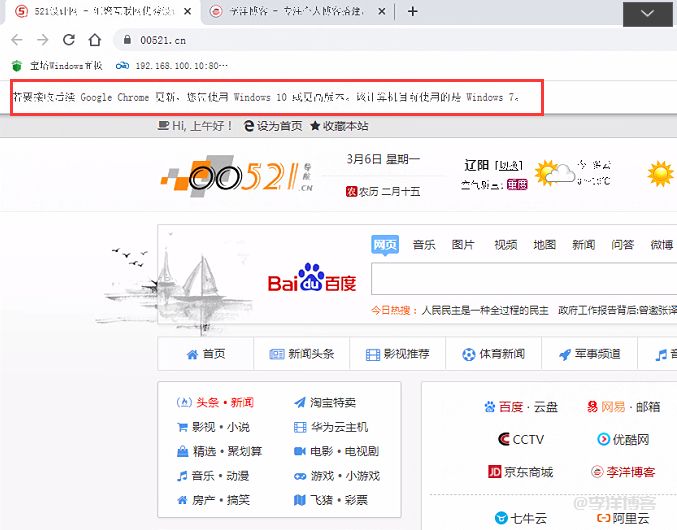677x530 pixels.
Task: Click the 京东商城 site link
Action: [x=520, y=472]
